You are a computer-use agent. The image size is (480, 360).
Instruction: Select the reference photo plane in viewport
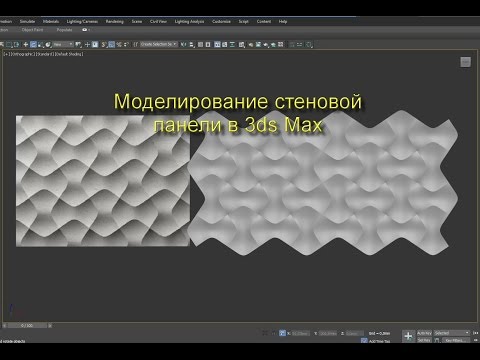pyautogui.click(x=103, y=181)
